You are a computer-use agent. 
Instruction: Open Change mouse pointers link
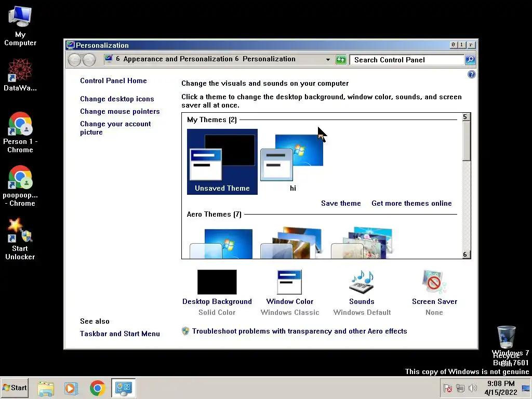pyautogui.click(x=120, y=112)
